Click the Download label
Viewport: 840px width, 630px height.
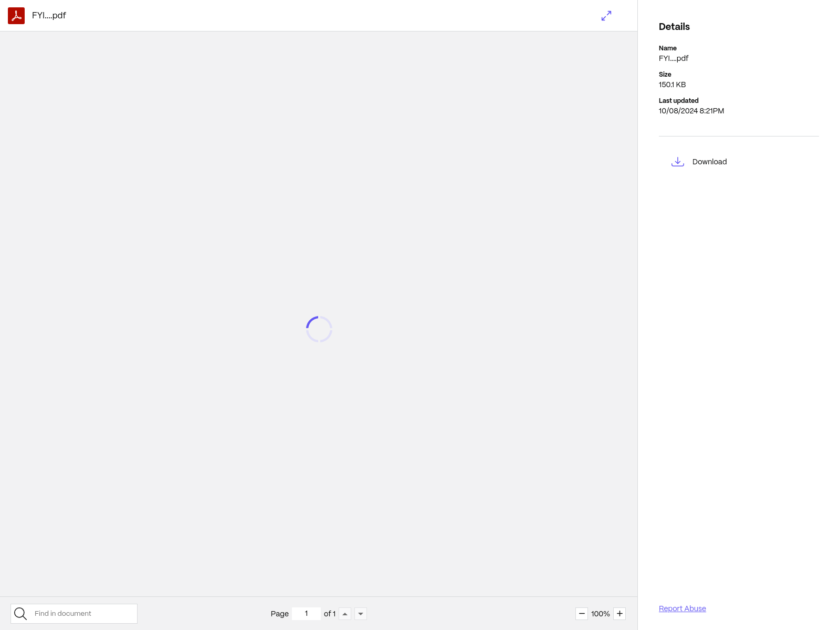pyautogui.click(x=709, y=162)
